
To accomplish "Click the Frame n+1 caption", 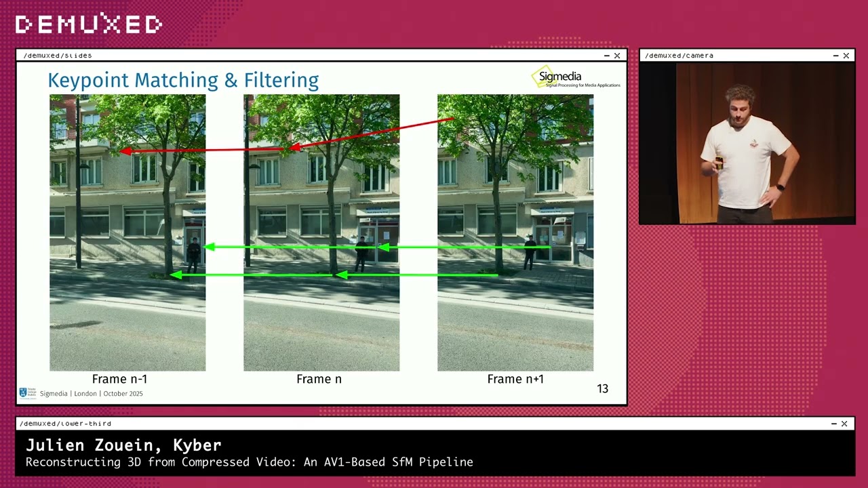I will pyautogui.click(x=515, y=379).
